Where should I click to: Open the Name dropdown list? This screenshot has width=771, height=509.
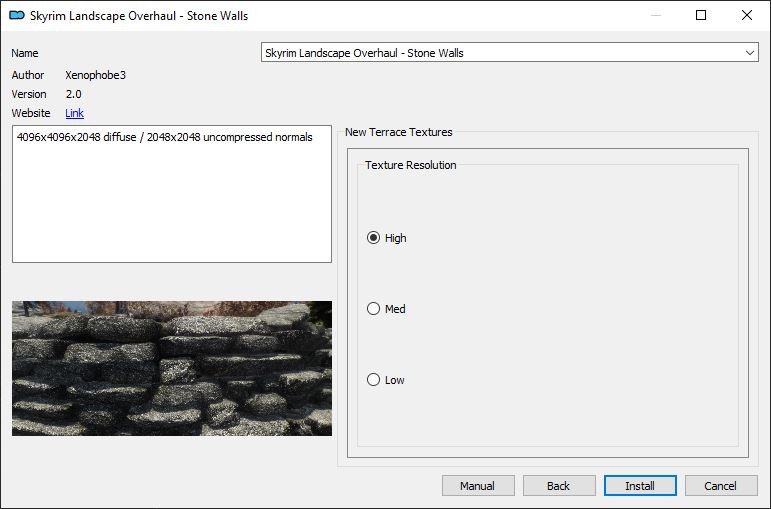point(509,53)
